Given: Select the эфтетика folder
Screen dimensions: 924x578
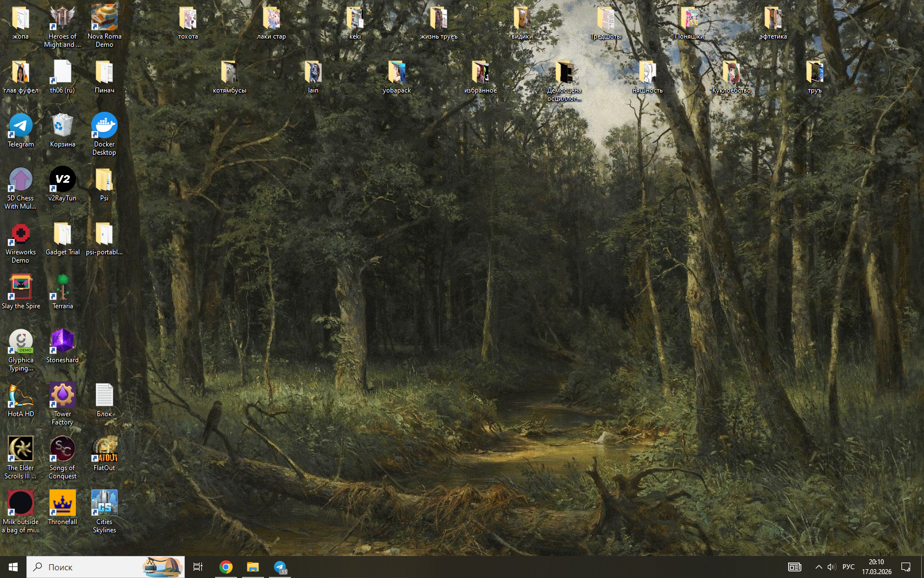Looking at the screenshot, I should coord(773,23).
